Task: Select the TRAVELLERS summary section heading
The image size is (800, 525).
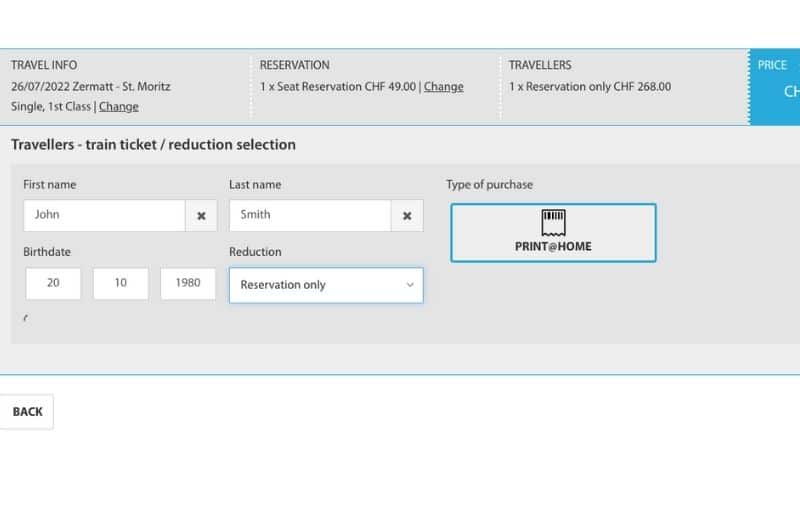Action: pyautogui.click(x=540, y=65)
